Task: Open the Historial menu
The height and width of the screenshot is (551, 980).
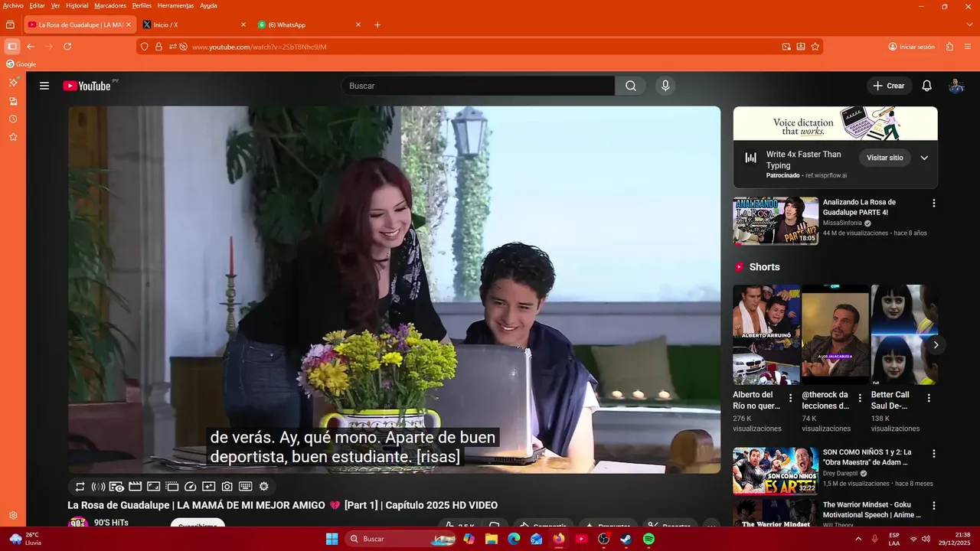Action: click(77, 5)
